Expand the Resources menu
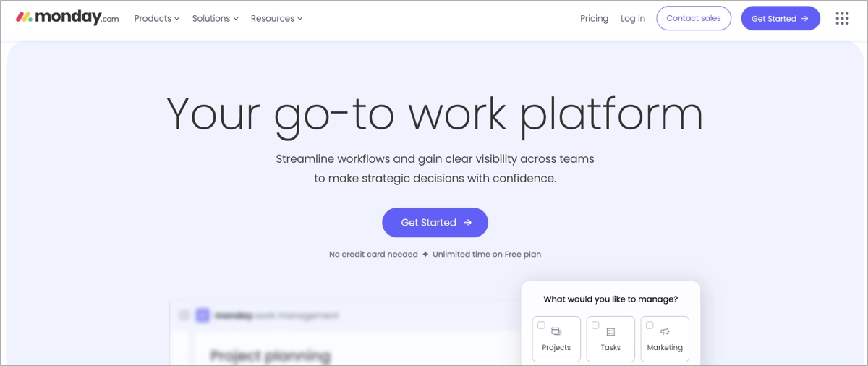The height and width of the screenshot is (366, 868). coord(276,19)
